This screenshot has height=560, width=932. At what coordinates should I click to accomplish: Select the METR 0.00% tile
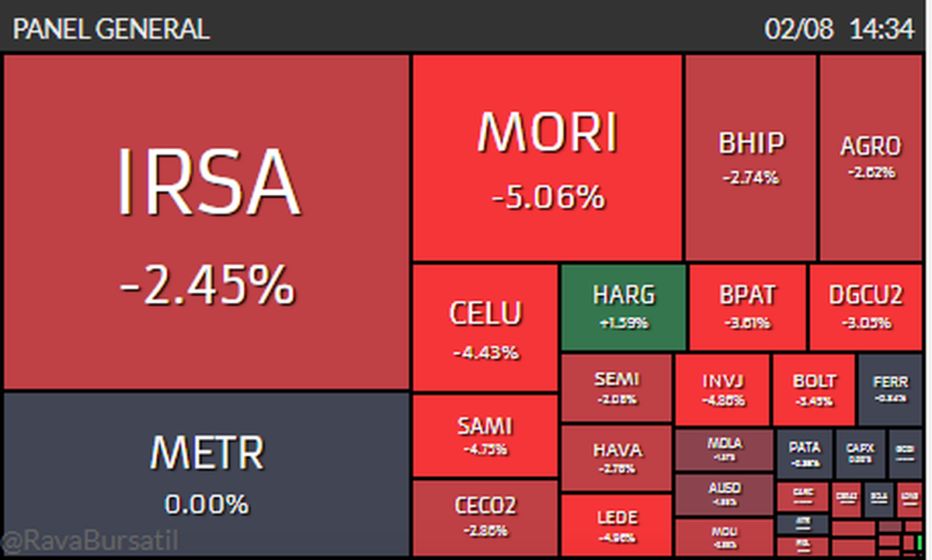tap(207, 474)
